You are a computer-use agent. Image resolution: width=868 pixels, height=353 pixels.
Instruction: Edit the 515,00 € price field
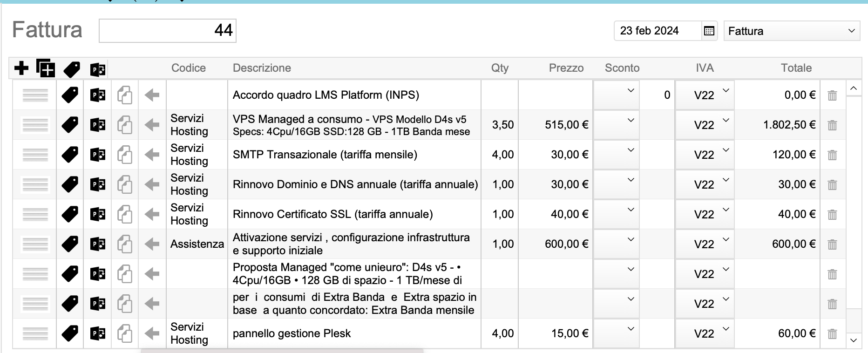click(555, 125)
